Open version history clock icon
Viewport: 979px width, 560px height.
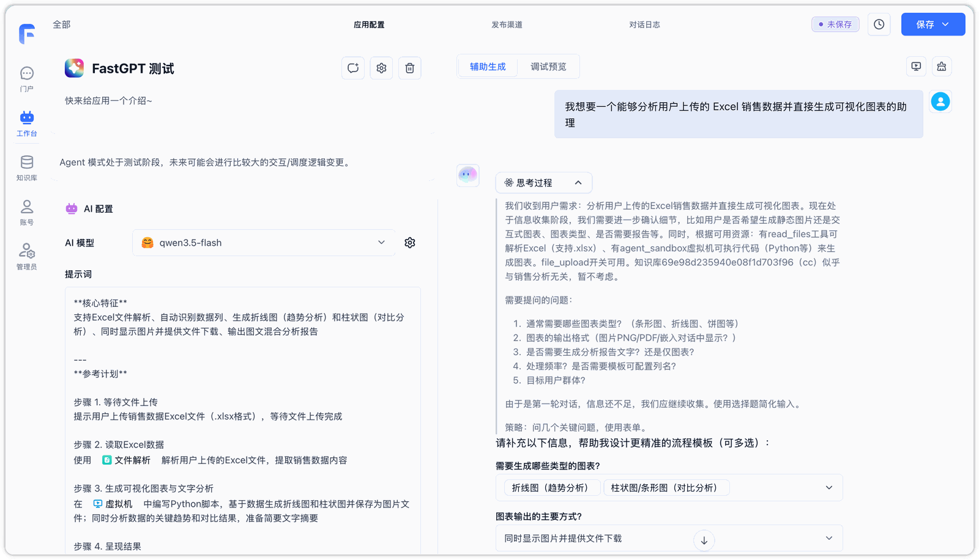click(879, 24)
